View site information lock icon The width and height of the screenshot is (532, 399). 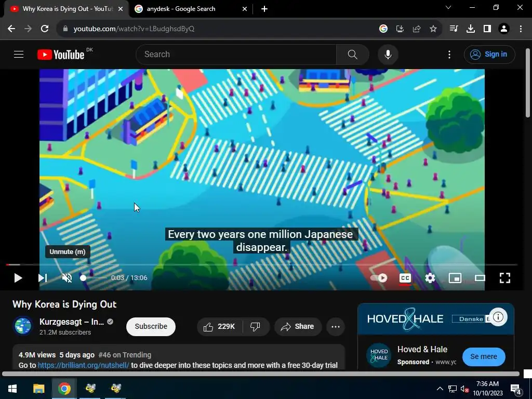click(65, 29)
